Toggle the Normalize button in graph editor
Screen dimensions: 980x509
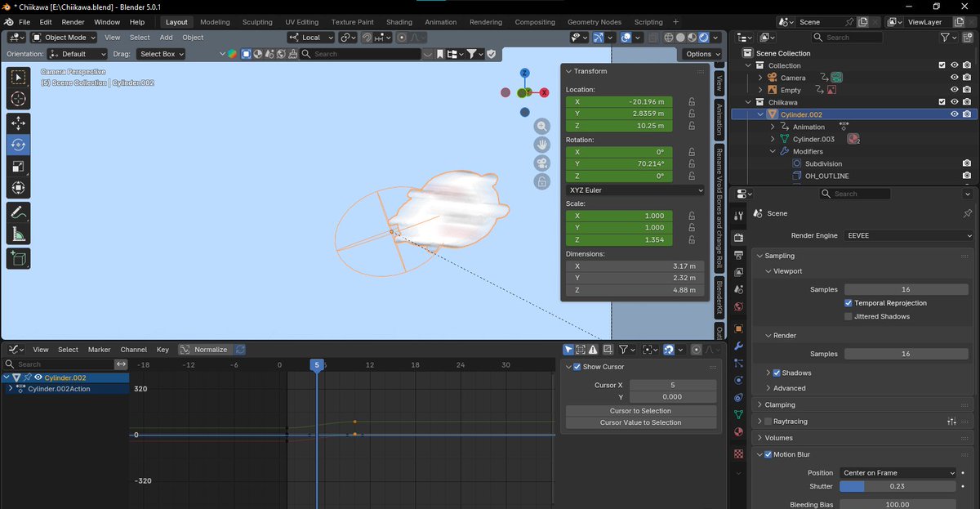point(204,350)
